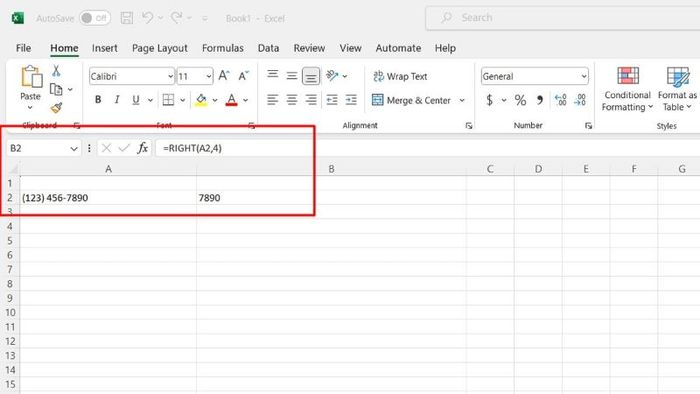The width and height of the screenshot is (700, 394).
Task: Apply the yellow Fill Color
Action: [x=201, y=100]
